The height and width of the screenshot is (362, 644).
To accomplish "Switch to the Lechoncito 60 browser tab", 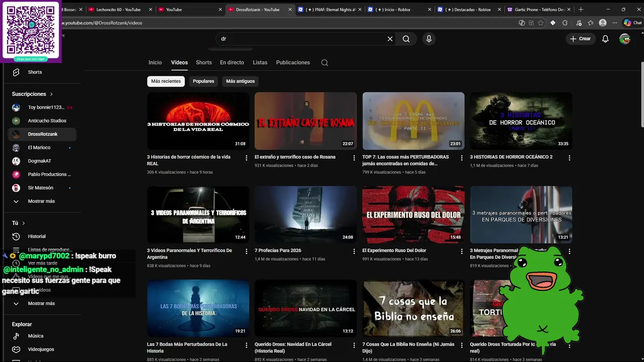I will coord(119,10).
